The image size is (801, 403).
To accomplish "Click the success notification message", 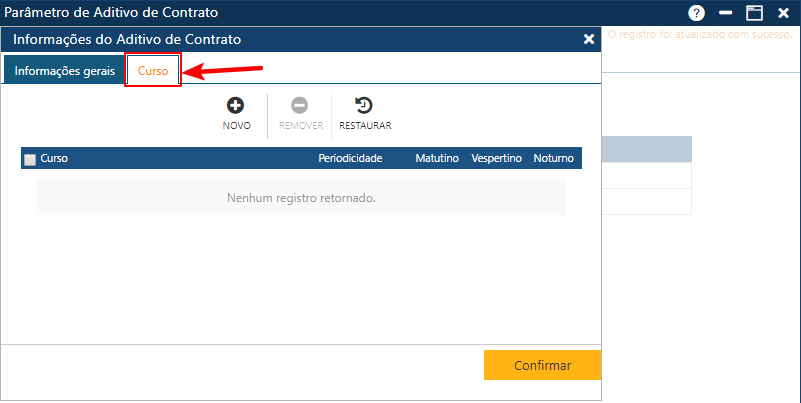I will [x=699, y=34].
